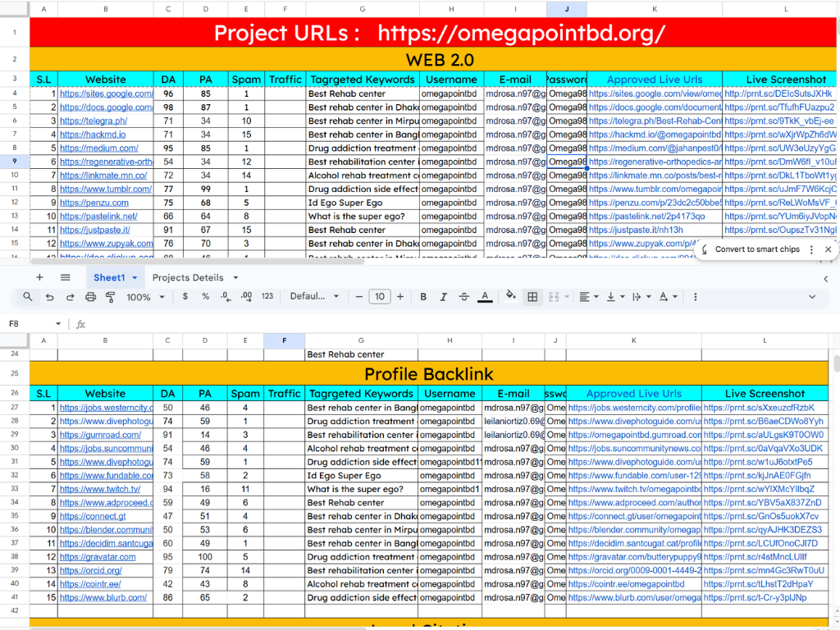Open https://hackmd.io website link

(x=93, y=135)
